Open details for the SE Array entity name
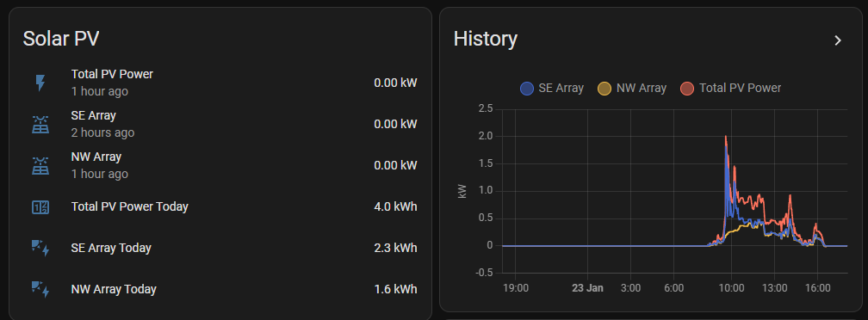Image resolution: width=868 pixels, height=320 pixels. click(x=94, y=115)
